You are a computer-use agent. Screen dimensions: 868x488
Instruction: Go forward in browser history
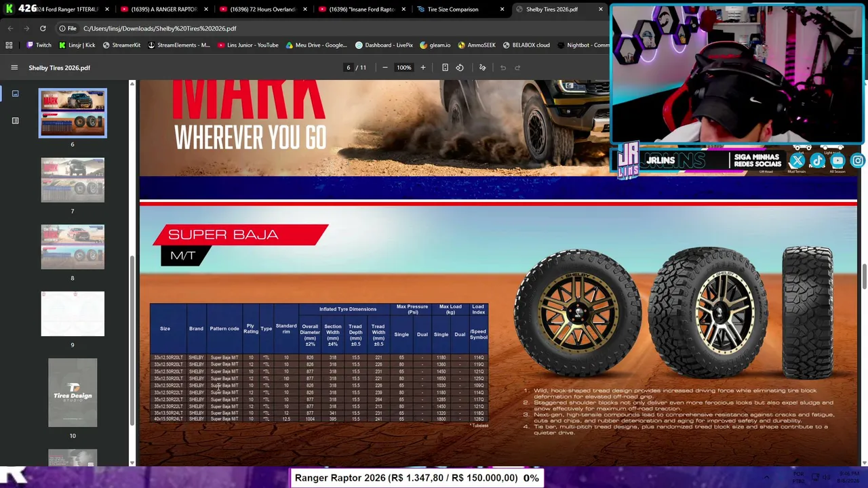click(26, 28)
